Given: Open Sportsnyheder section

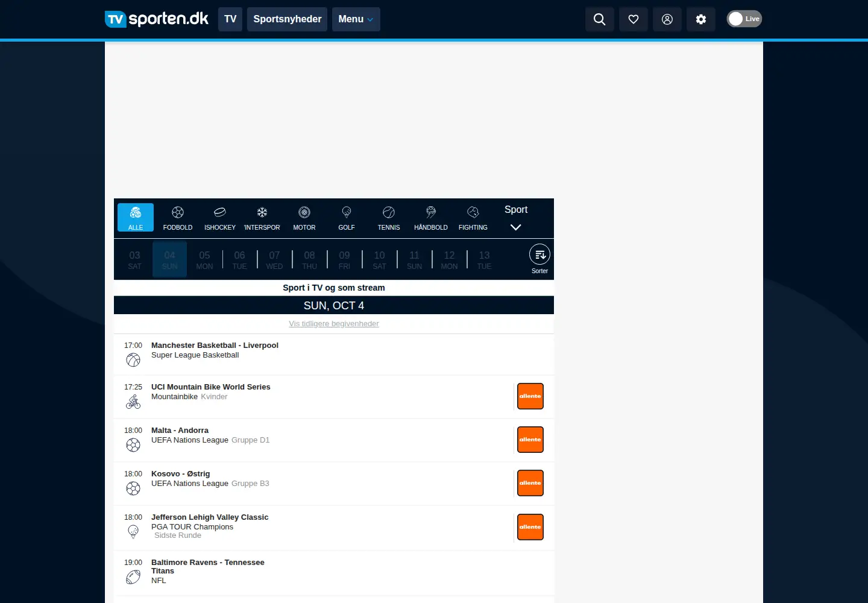Looking at the screenshot, I should click(287, 19).
